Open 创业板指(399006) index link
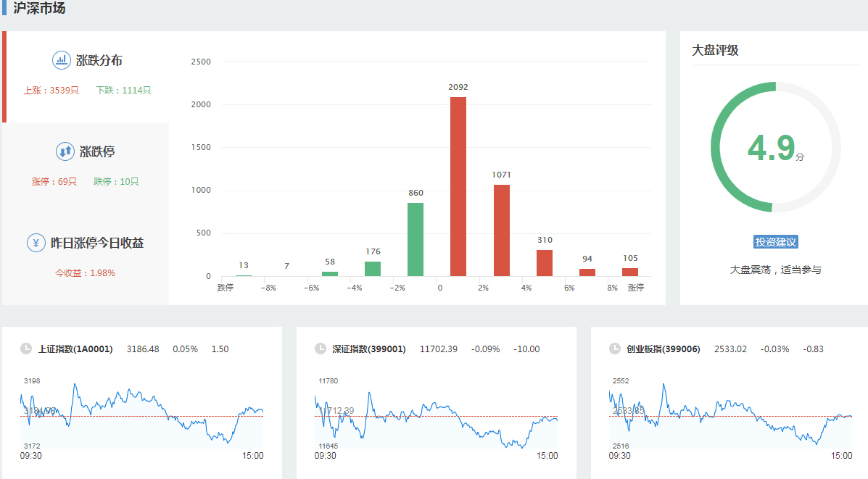The height and width of the screenshot is (479, 868). [x=663, y=349]
